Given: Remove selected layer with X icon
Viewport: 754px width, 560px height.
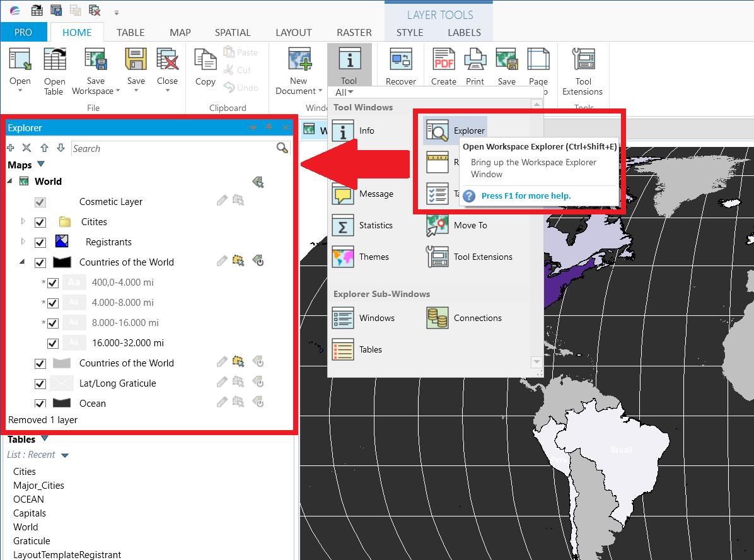Looking at the screenshot, I should tap(27, 148).
